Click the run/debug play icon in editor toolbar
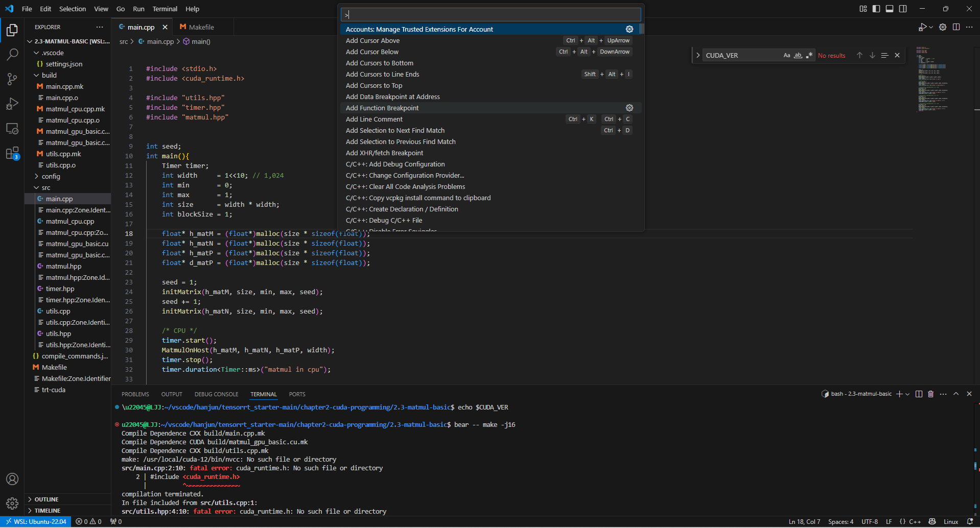 click(x=923, y=27)
